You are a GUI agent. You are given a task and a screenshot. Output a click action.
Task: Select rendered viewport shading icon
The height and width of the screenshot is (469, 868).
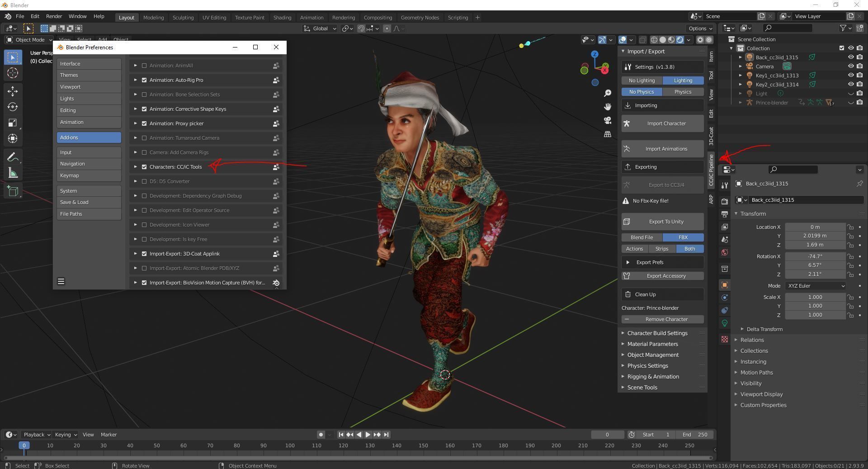pos(680,40)
